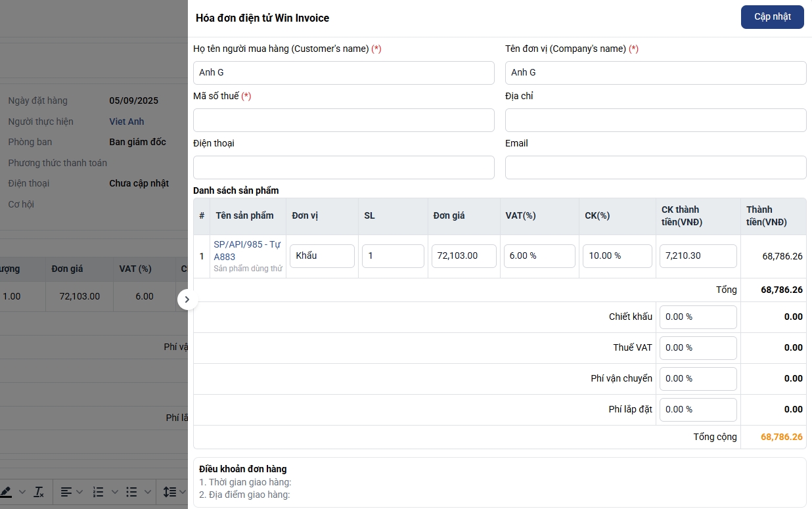The width and height of the screenshot is (812, 509).
Task: Click the text alignment icon
Action: [66, 491]
